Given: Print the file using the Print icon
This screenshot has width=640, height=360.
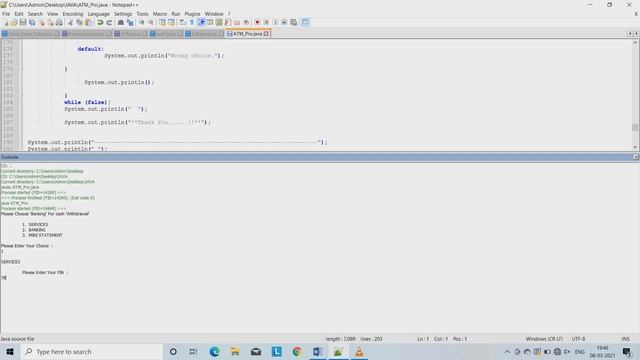Looking at the screenshot, I should (59, 22).
